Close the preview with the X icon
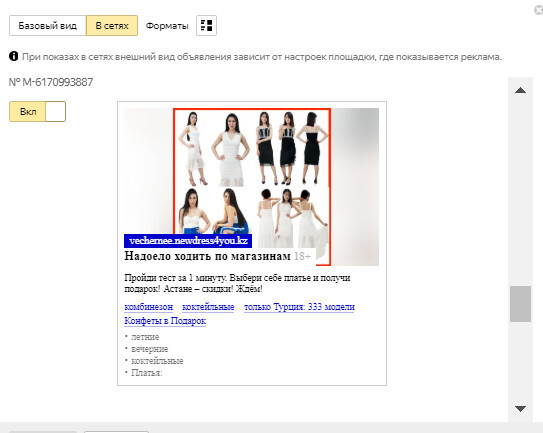 click(538, 10)
